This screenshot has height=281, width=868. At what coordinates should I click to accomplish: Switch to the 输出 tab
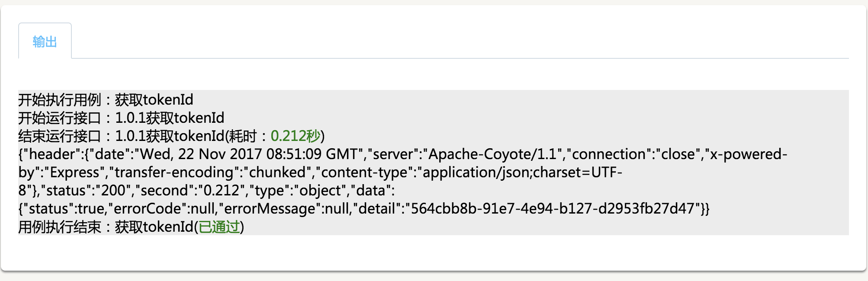[x=45, y=42]
